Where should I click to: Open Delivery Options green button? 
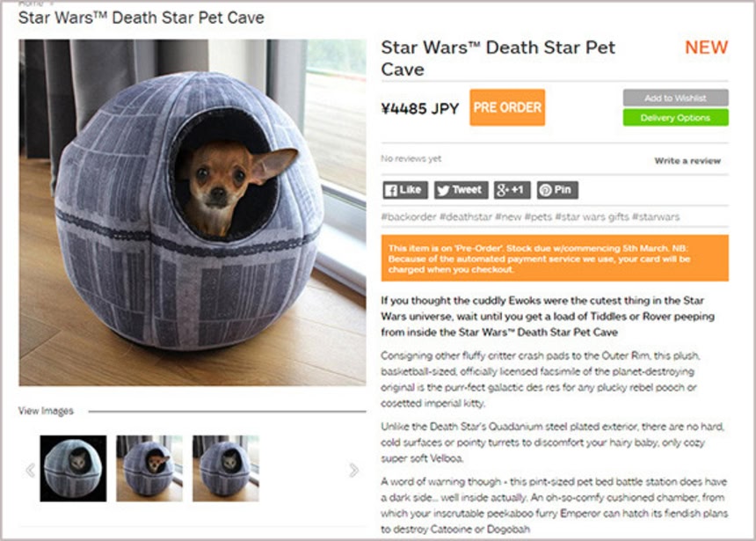coord(675,118)
